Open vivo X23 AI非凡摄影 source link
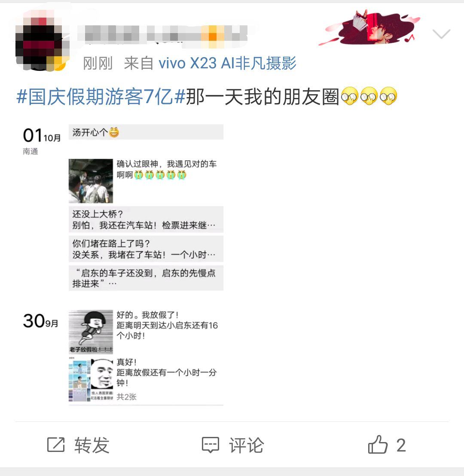This screenshot has height=476, width=464. coord(227,64)
